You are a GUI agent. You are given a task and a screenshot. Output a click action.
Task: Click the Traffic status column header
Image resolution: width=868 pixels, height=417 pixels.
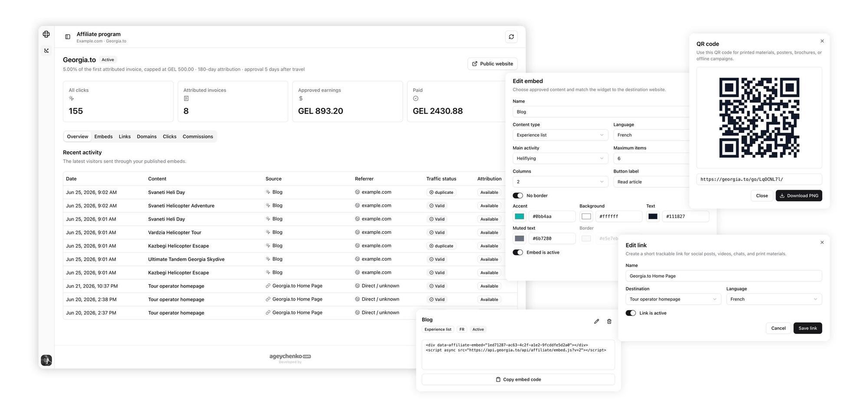[x=441, y=179]
